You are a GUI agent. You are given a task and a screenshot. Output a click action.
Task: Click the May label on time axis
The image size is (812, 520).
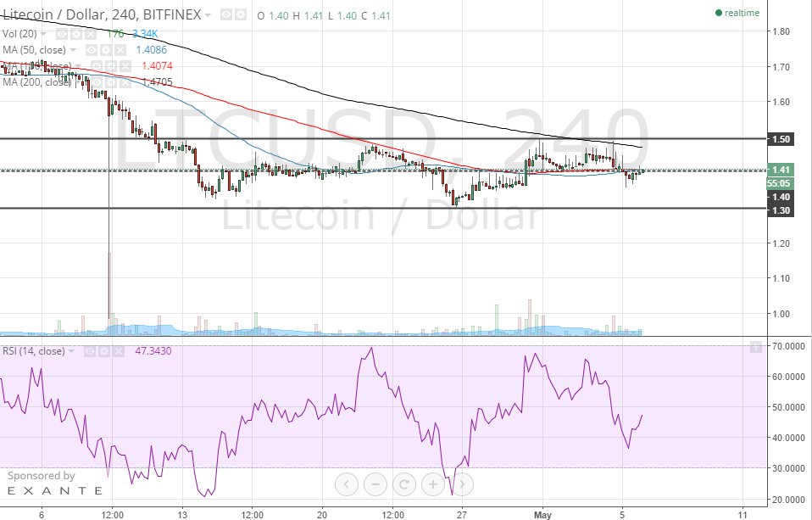pyautogui.click(x=542, y=515)
